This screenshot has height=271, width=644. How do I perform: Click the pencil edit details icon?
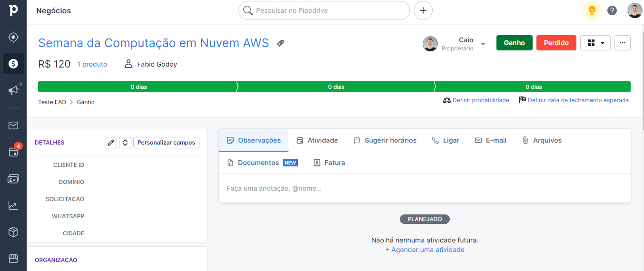pyautogui.click(x=111, y=143)
